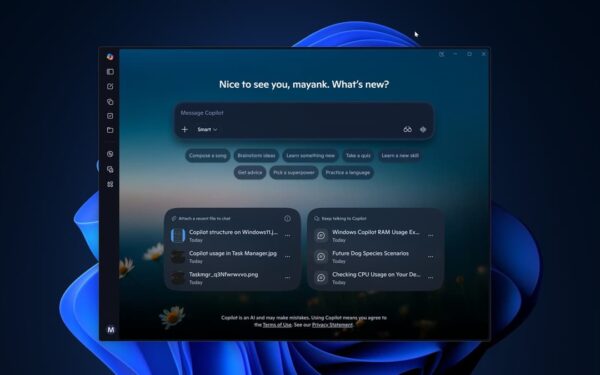Choose the Practice a language chip
Image resolution: width=600 pixels, height=375 pixels.
pyautogui.click(x=348, y=173)
